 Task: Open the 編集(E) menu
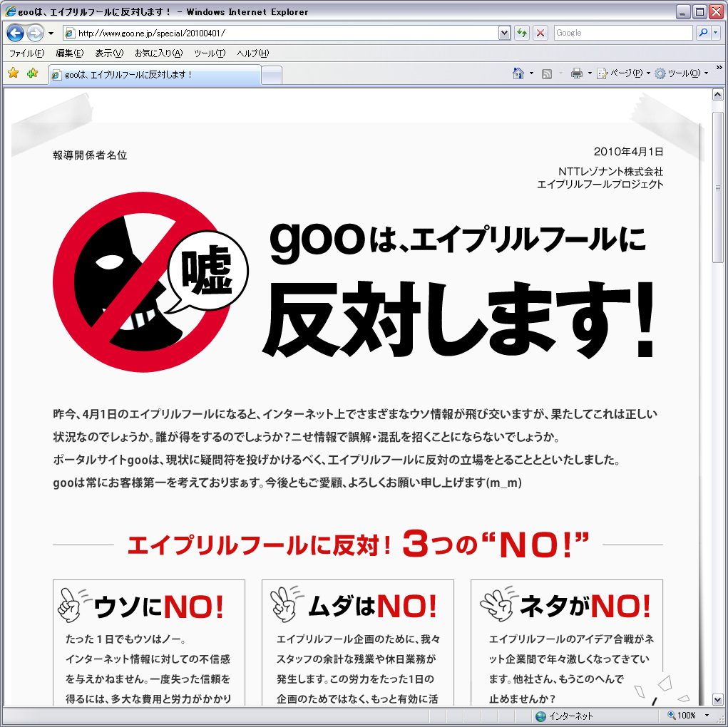70,53
